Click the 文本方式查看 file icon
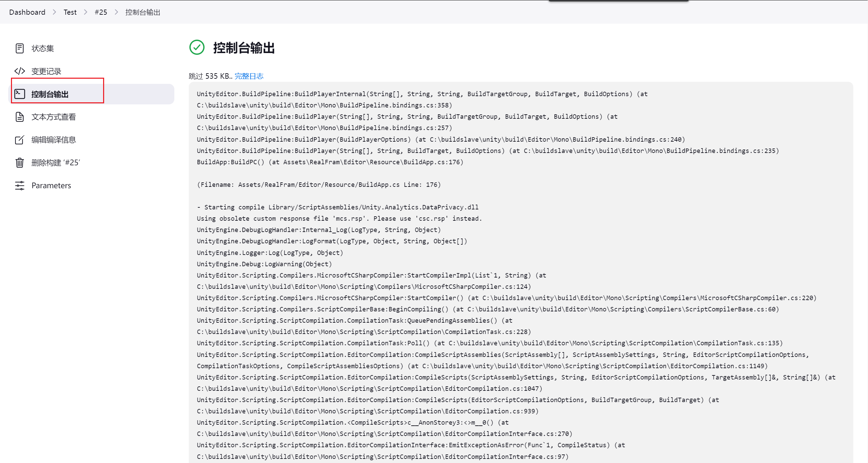The height and width of the screenshot is (463, 868). (x=20, y=117)
